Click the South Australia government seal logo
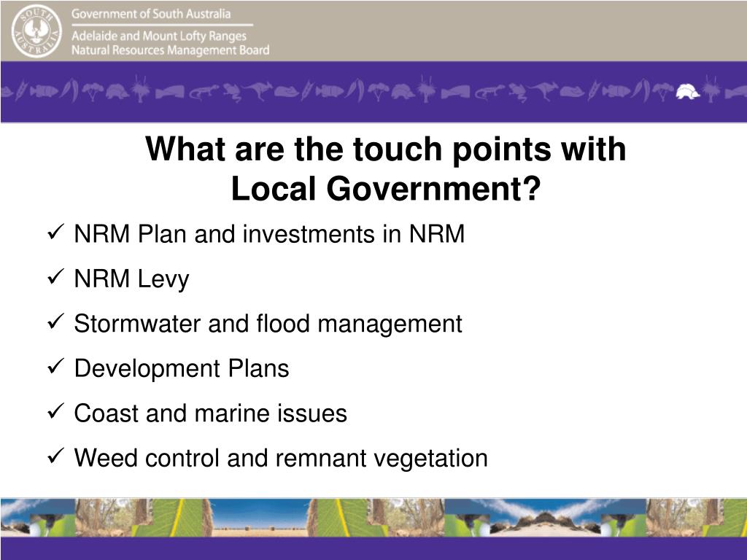 36,31
